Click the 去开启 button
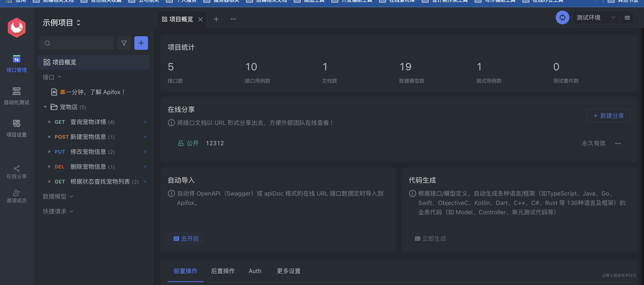The width and height of the screenshot is (644, 285). coord(186,239)
